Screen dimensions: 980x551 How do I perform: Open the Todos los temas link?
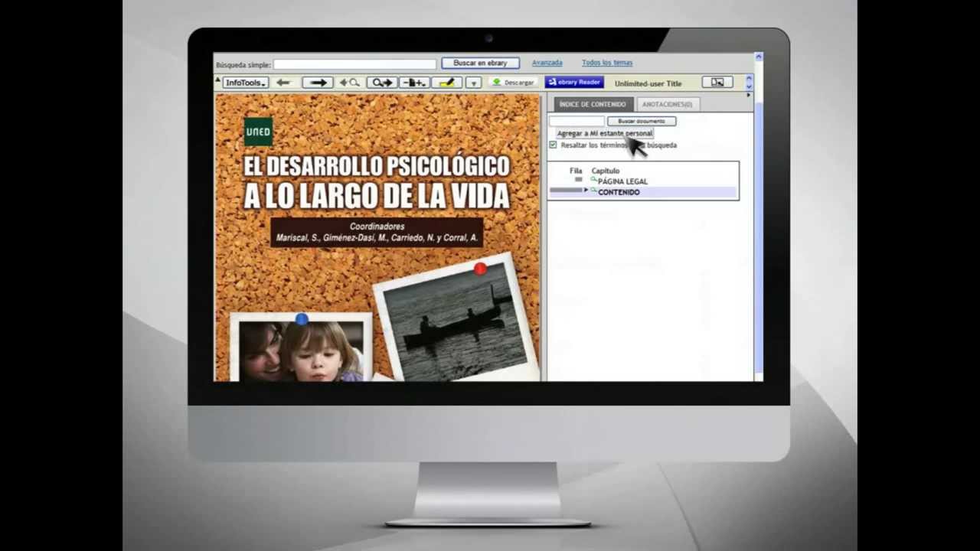(607, 63)
